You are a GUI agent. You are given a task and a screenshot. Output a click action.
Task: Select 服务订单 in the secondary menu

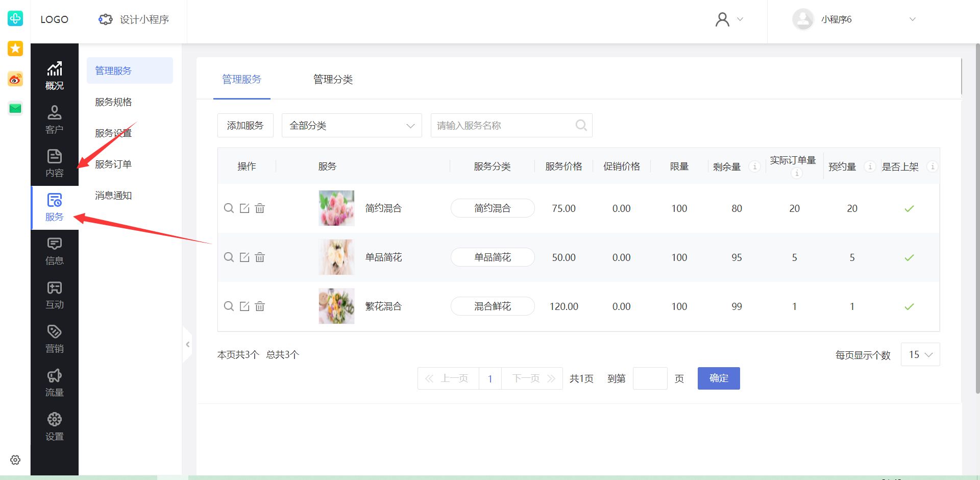113,163
